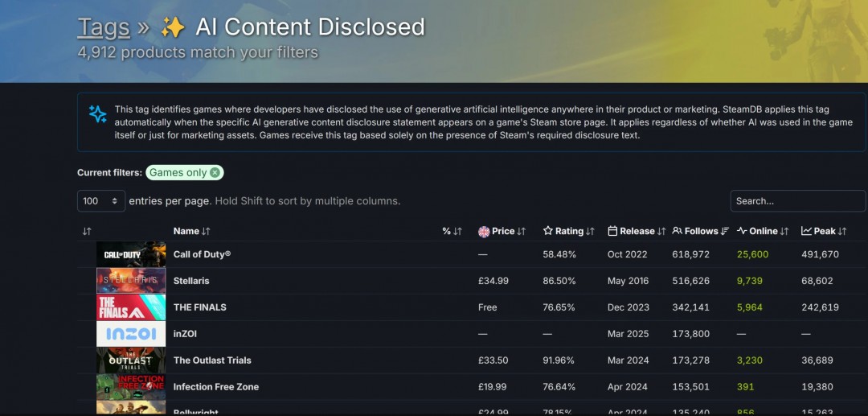Click the UK flag Price icon
Screen dimensions: 868x416
tap(484, 231)
